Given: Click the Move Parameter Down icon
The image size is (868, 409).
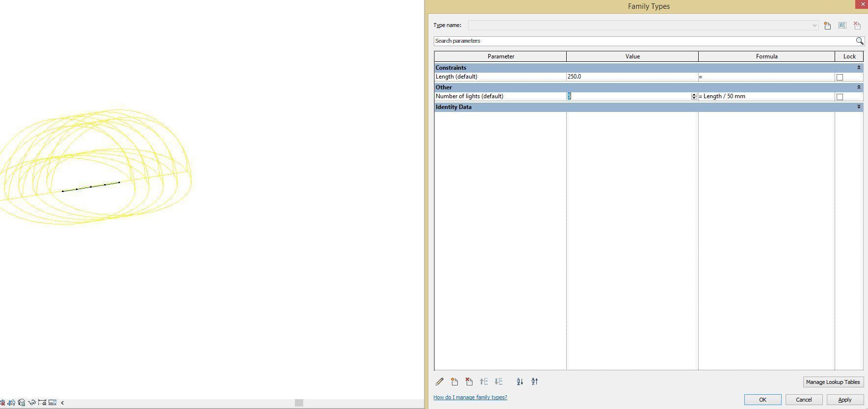Looking at the screenshot, I should (499, 382).
